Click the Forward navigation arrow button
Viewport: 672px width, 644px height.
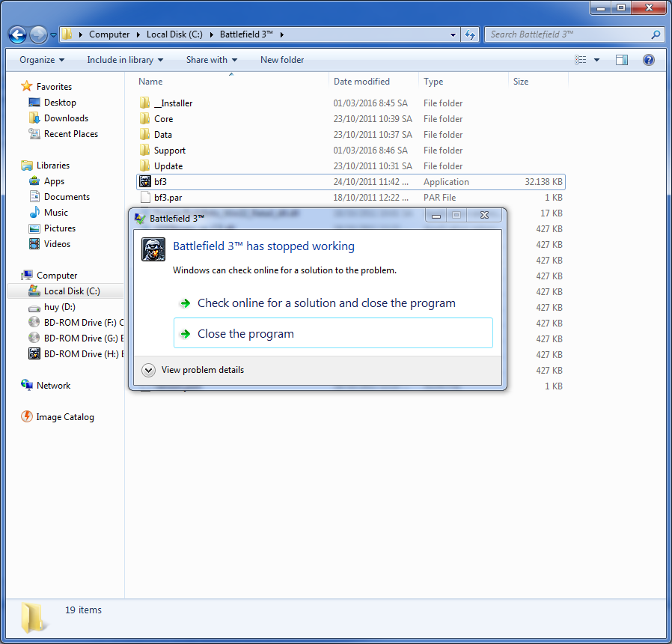pos(38,34)
